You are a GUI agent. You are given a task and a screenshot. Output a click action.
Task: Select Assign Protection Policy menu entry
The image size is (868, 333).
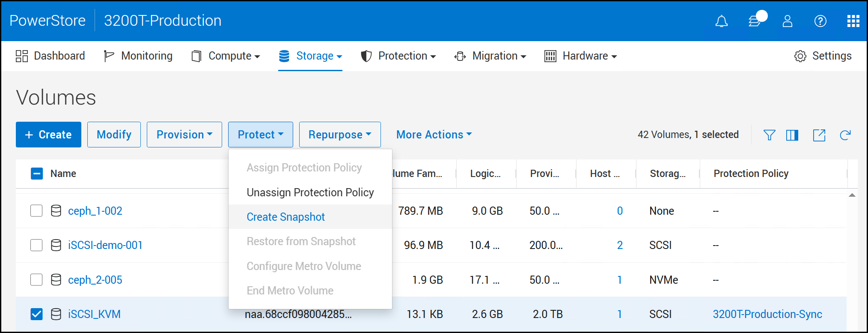[310, 168]
